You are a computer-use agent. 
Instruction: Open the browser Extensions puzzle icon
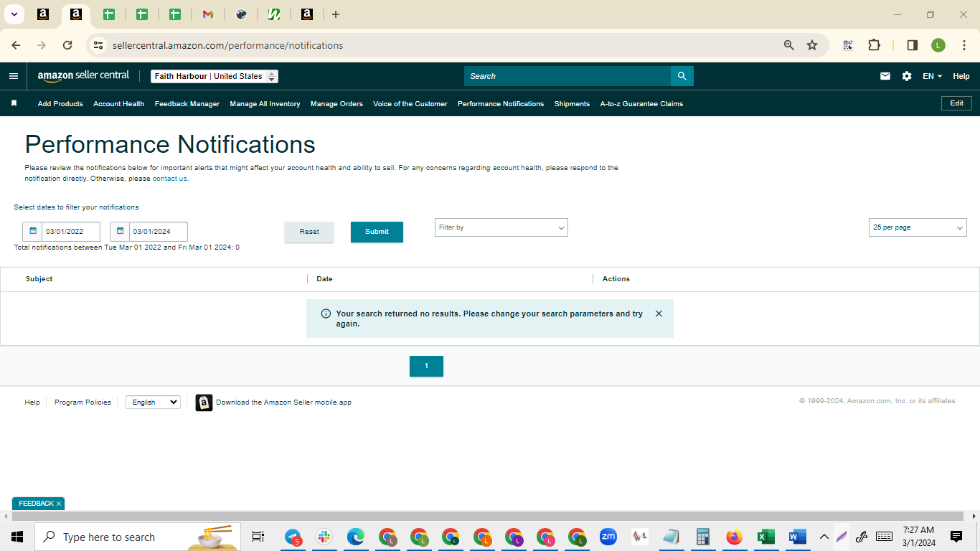point(874,45)
